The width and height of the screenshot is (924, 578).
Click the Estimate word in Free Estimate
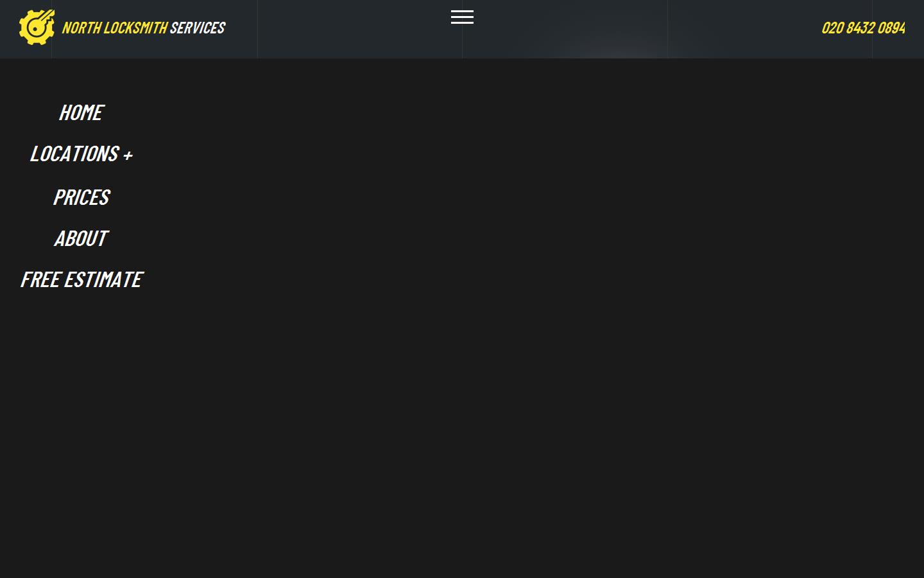103,279
